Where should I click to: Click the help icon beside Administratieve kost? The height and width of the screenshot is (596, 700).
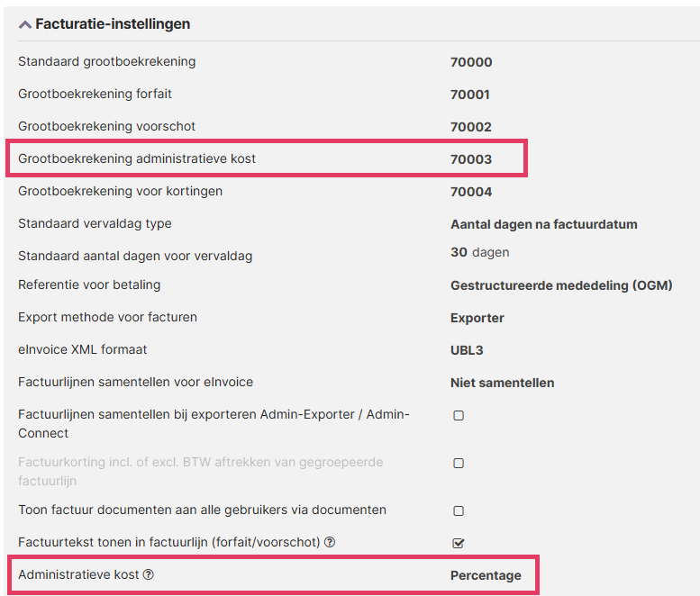[149, 574]
